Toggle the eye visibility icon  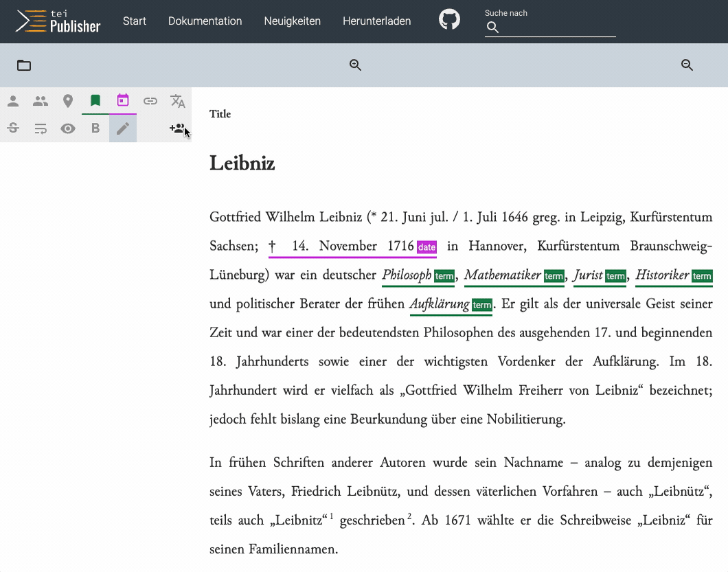pyautogui.click(x=68, y=128)
